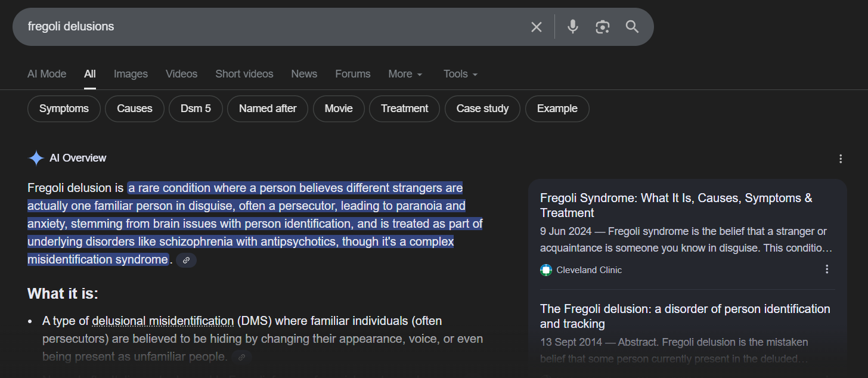Click the 'delusional misidentification' underlined term

tap(163, 321)
